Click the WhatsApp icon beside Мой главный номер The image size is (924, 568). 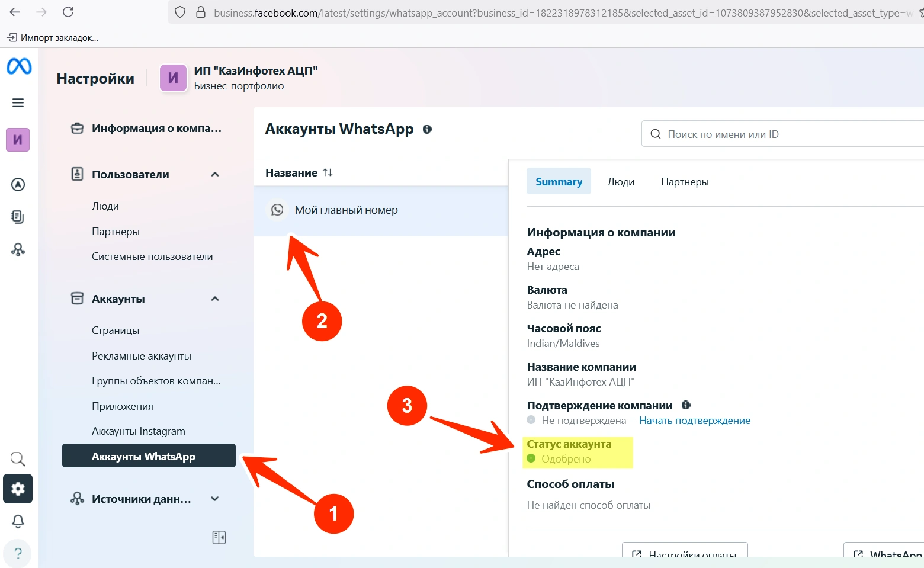click(x=277, y=210)
